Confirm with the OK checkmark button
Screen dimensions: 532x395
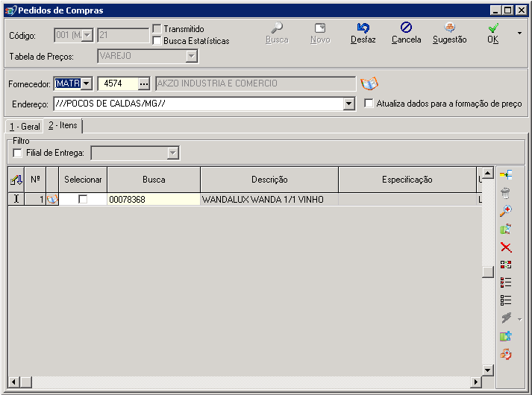[493, 33]
